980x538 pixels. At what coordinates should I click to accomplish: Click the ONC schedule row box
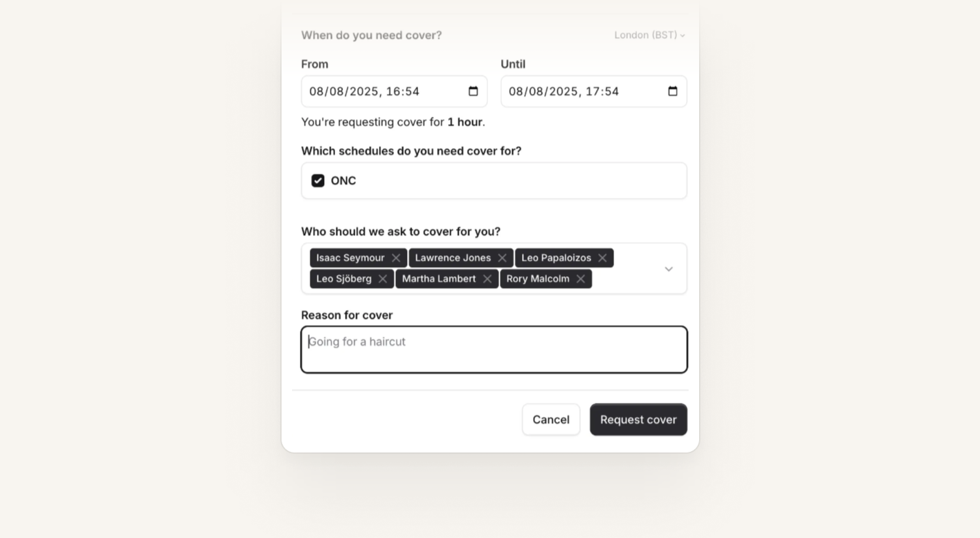[x=494, y=181]
